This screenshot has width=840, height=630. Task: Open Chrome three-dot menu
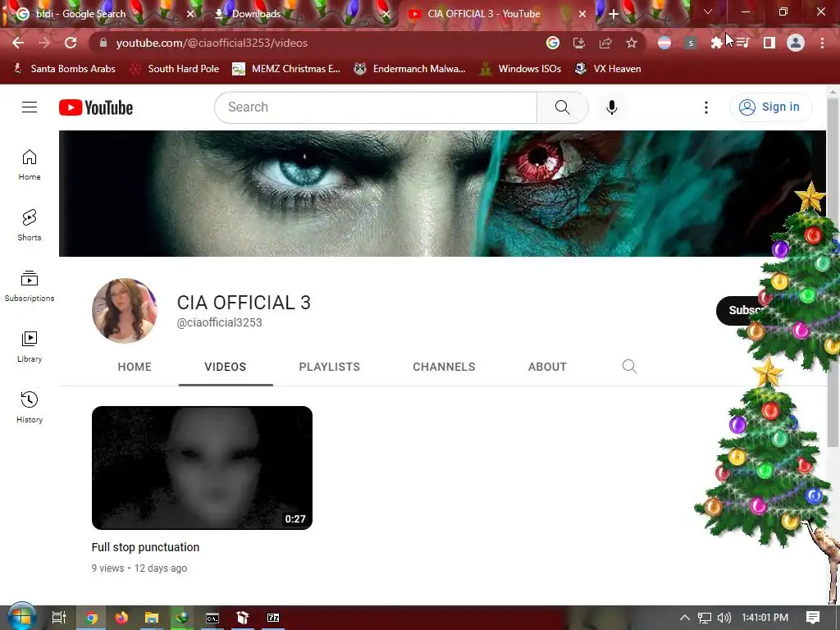tap(822, 43)
